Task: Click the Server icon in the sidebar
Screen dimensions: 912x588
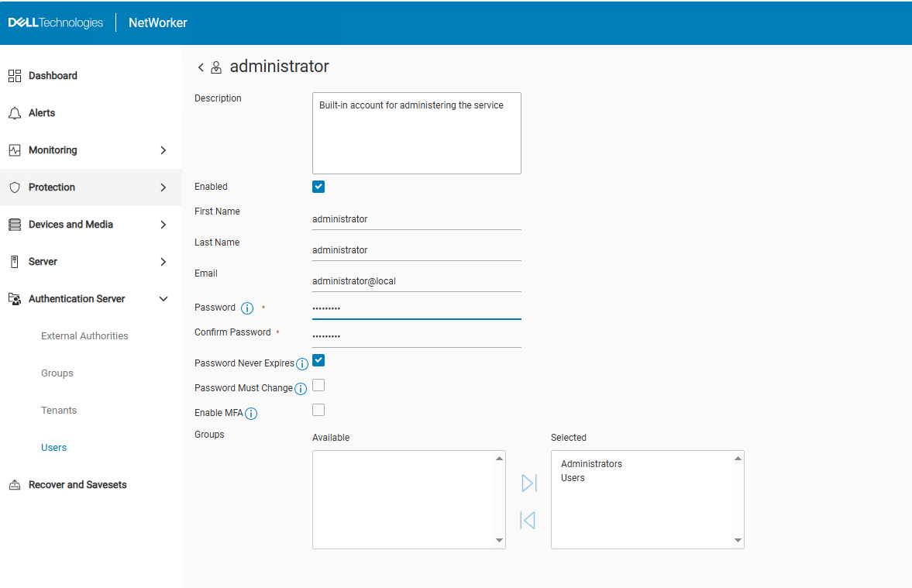Action: tap(15, 261)
